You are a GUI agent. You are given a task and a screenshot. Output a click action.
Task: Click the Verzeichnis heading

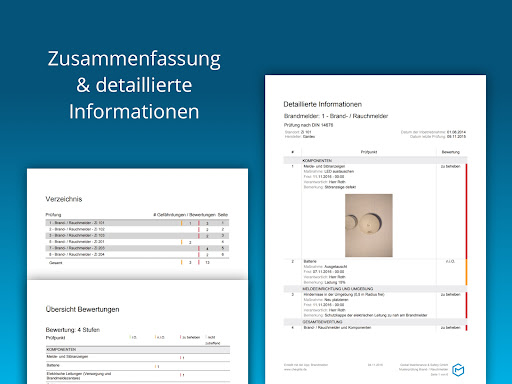[x=64, y=199]
